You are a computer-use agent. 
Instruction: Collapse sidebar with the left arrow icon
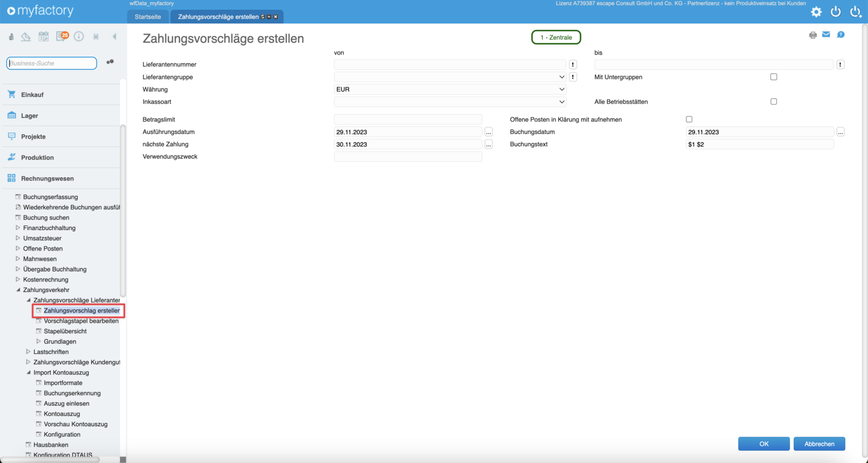(x=114, y=36)
